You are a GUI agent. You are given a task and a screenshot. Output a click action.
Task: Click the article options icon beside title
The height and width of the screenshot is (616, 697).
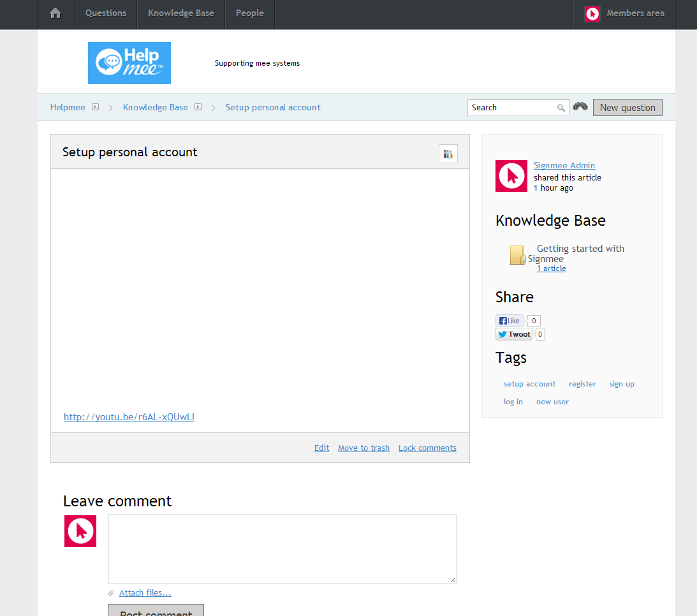448,154
